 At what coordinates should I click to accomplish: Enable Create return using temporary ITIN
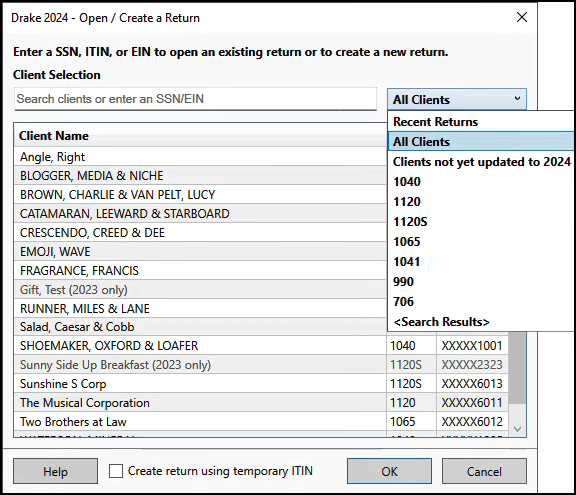coord(116,471)
